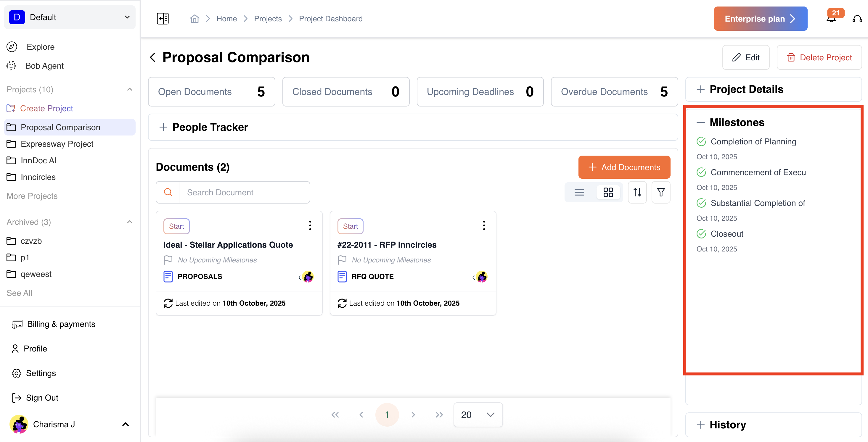Click the Search Document input field
This screenshot has width=868, height=442.
click(244, 192)
